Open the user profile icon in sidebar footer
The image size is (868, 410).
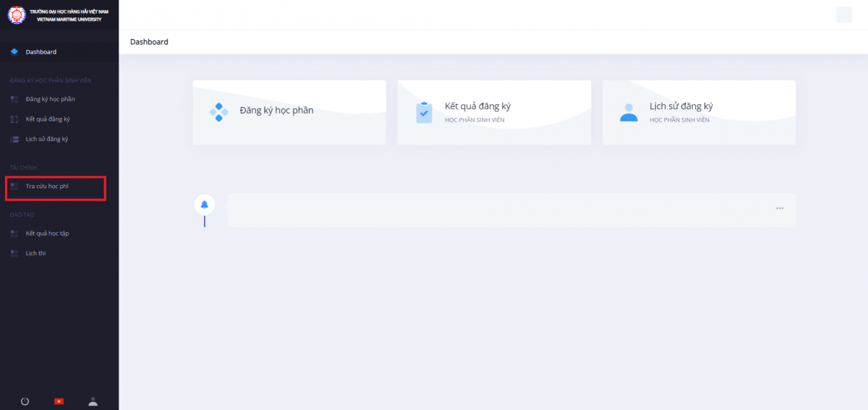[93, 401]
